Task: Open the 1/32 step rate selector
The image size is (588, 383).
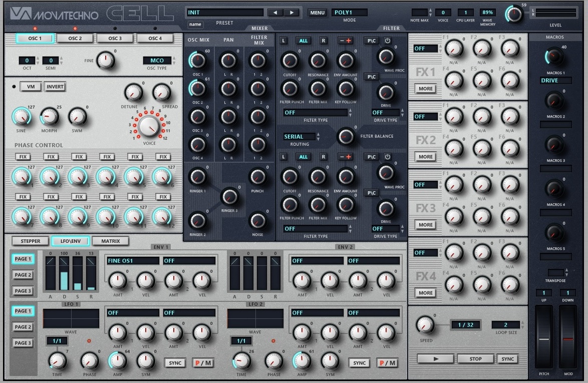Action: pyautogui.click(x=465, y=324)
